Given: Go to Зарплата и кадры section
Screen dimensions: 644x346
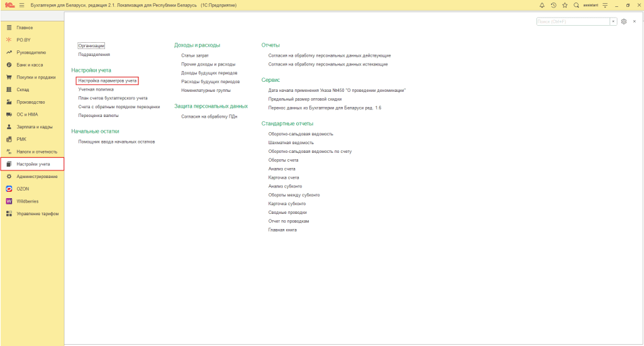Looking at the screenshot, I should point(35,126).
